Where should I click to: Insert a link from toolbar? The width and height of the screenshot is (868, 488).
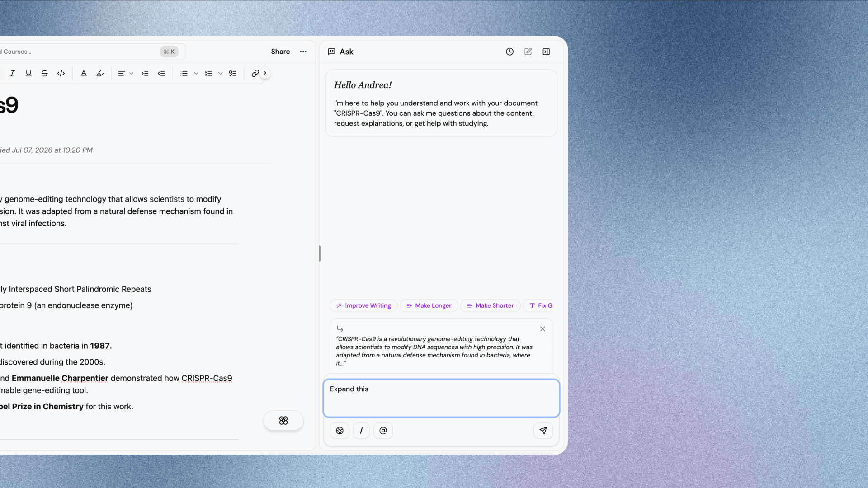tap(255, 73)
